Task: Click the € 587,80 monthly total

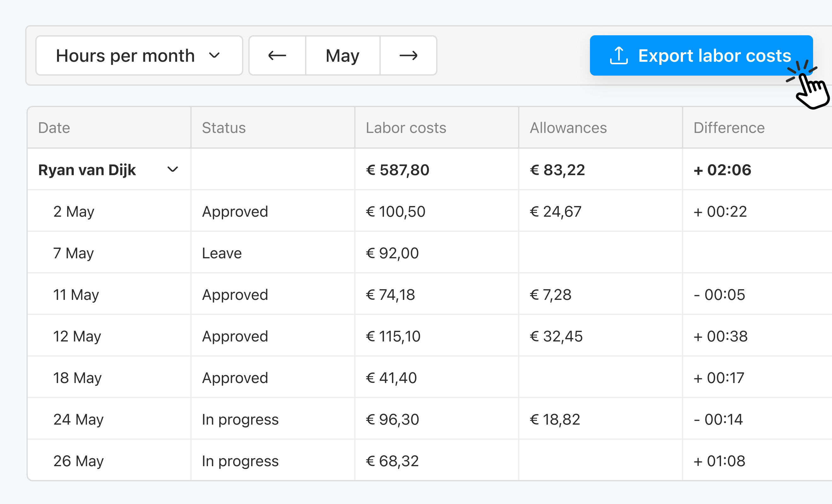Action: tap(397, 170)
